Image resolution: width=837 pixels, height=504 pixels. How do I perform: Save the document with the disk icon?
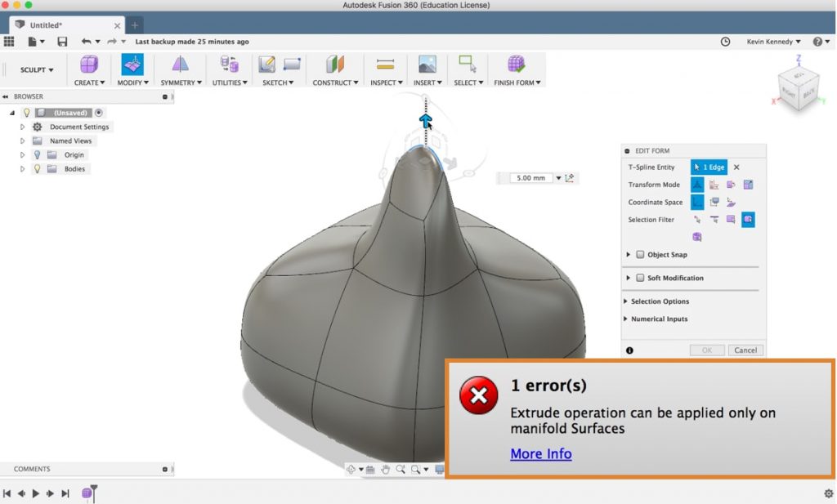62,42
